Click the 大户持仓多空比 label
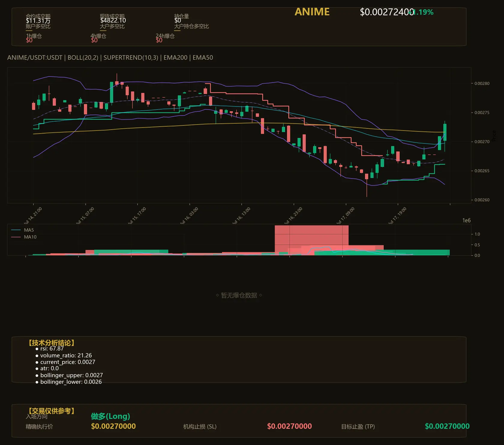504x445 pixels. point(191,26)
